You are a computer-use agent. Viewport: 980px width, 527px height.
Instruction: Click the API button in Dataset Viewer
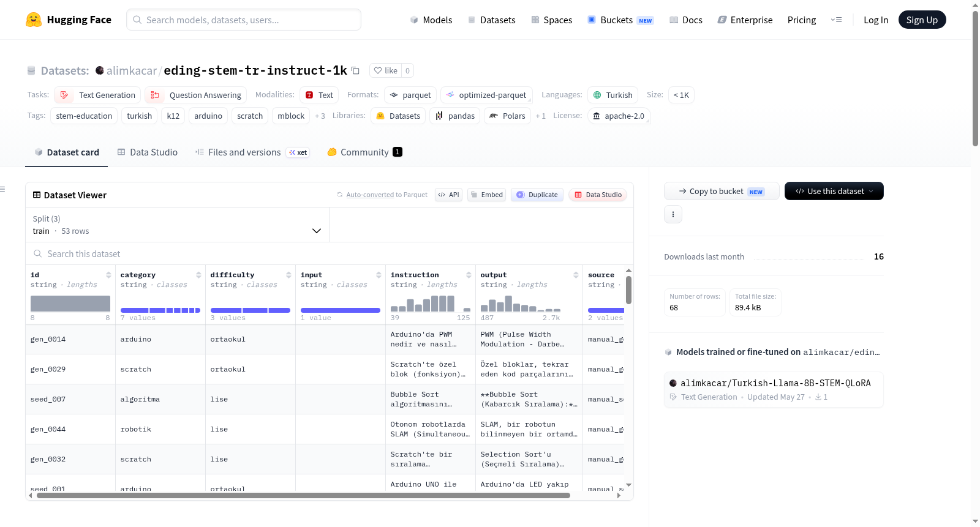[x=448, y=195]
